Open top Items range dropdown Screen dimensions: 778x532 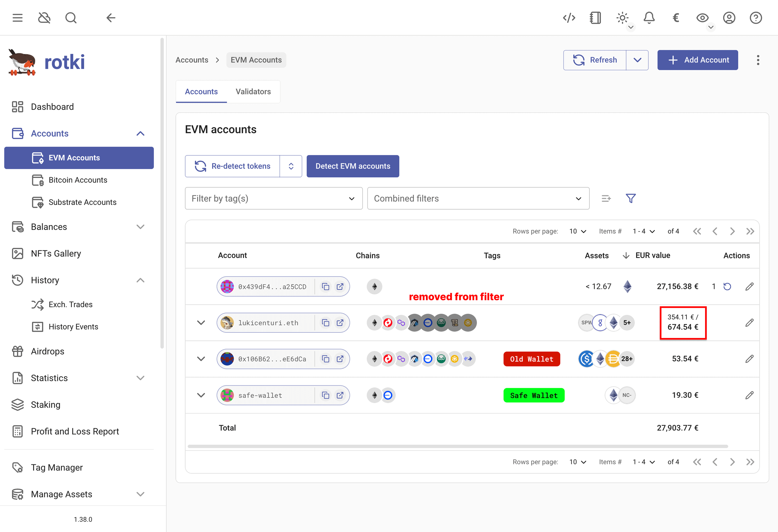[644, 231]
